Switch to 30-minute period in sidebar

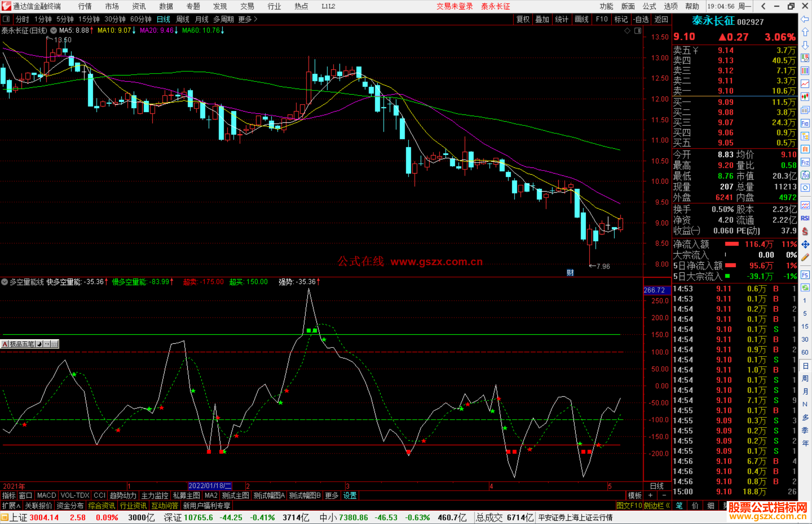[804, 339]
